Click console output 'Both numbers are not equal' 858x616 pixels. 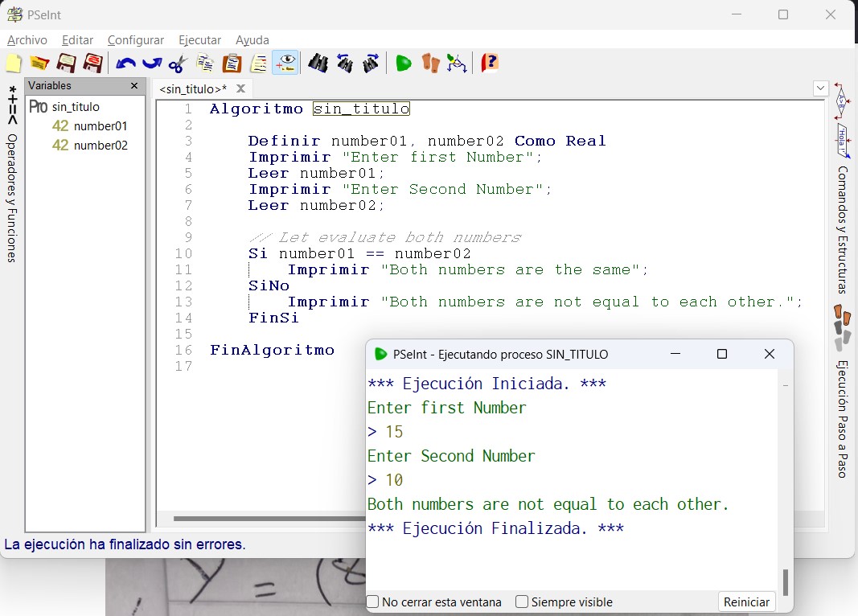coord(548,504)
